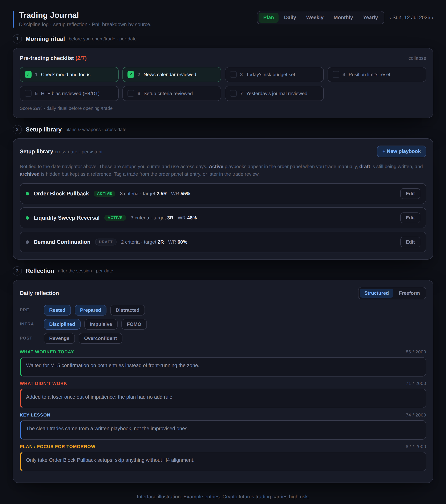Edit the Liquidity Sweep Reversal playbook
The width and height of the screenshot is (446, 504).
click(x=410, y=218)
